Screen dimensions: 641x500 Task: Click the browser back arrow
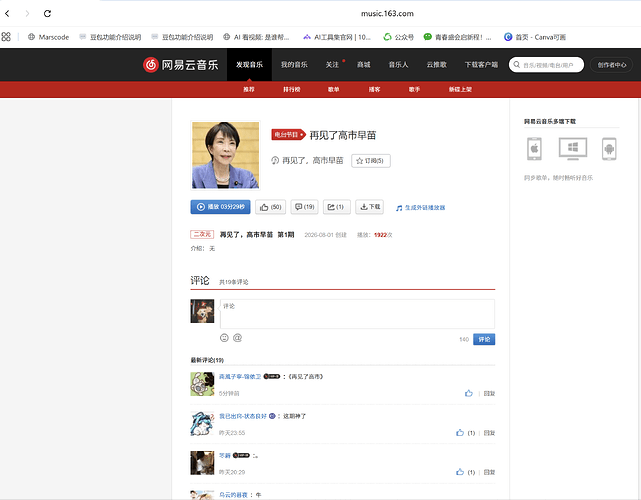[7, 13]
